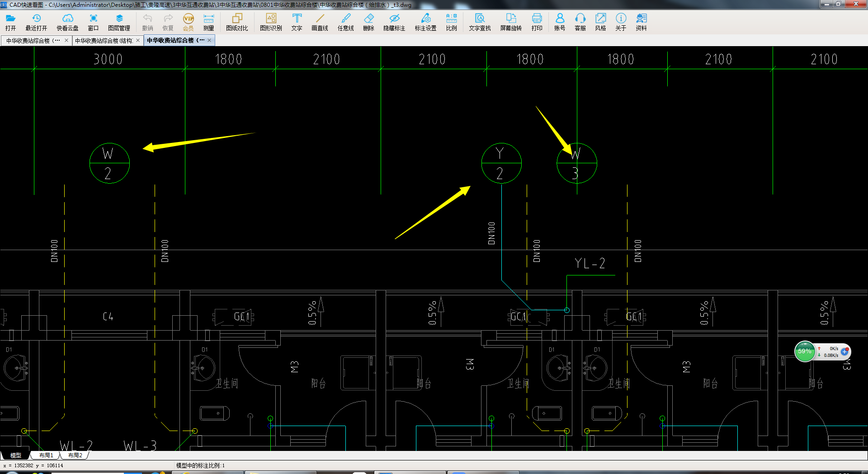The height and width of the screenshot is (474, 868).
Task: Click the blue plus on the speed widget
Action: (x=844, y=351)
